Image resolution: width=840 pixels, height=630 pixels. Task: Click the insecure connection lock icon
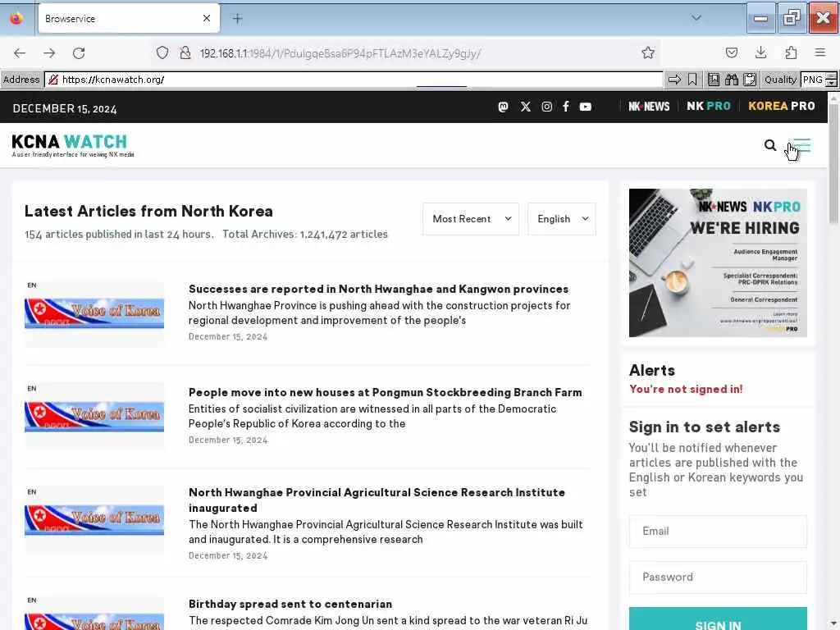pos(185,52)
